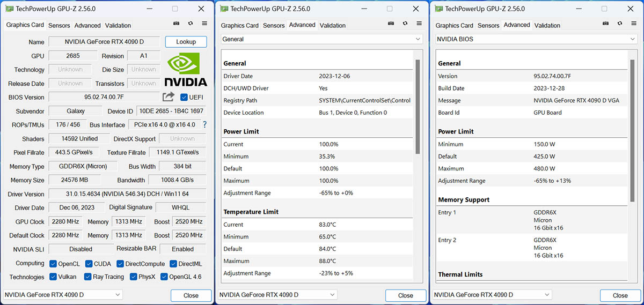Open the hamburger menu in the left window
This screenshot has width=644, height=305.
tap(204, 24)
